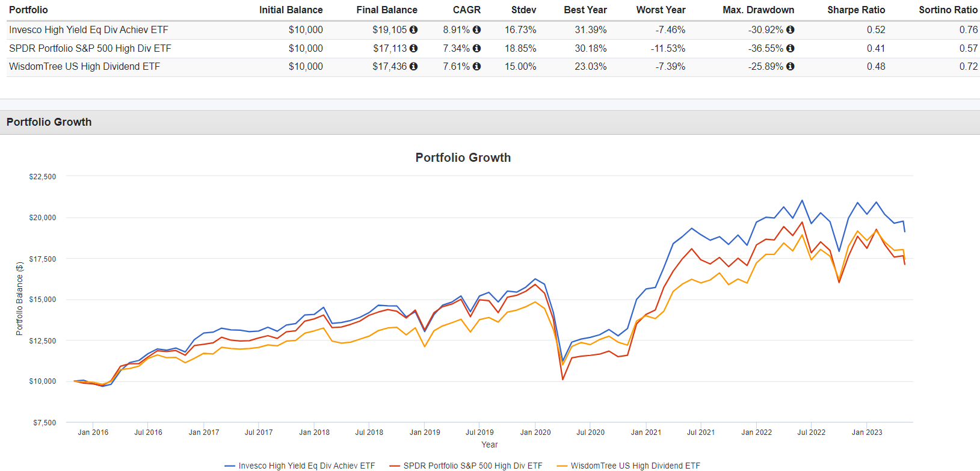This screenshot has width=980, height=471.
Task: Click the Jan 2020 axis label
Action: click(x=535, y=432)
